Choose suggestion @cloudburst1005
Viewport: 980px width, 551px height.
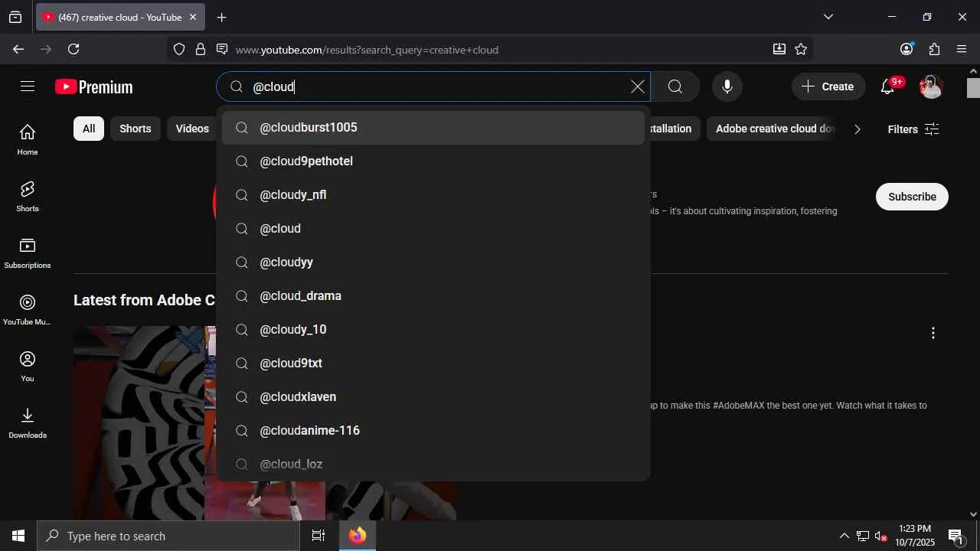coord(433,128)
